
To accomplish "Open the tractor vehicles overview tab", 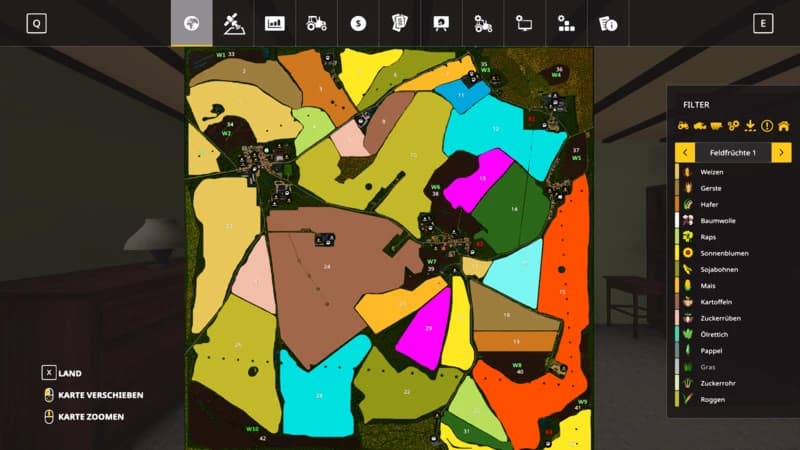I will [316, 23].
